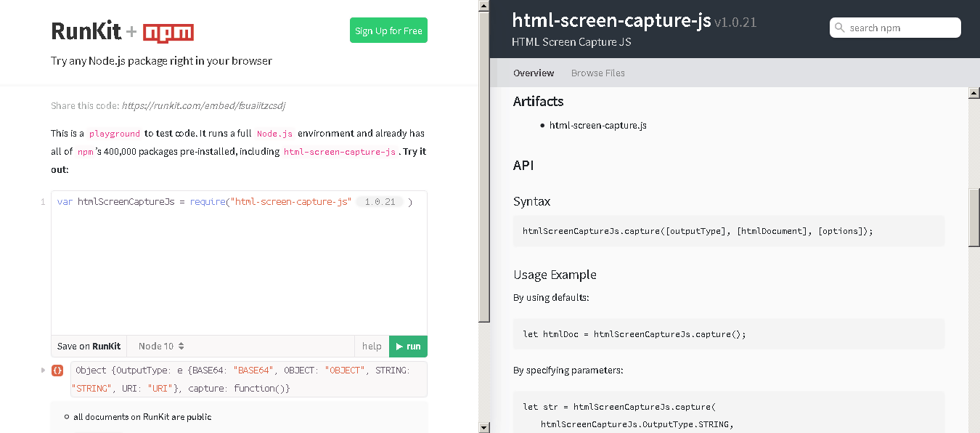Click the Sign Up for Free button
The image size is (980, 433).
coord(388,31)
